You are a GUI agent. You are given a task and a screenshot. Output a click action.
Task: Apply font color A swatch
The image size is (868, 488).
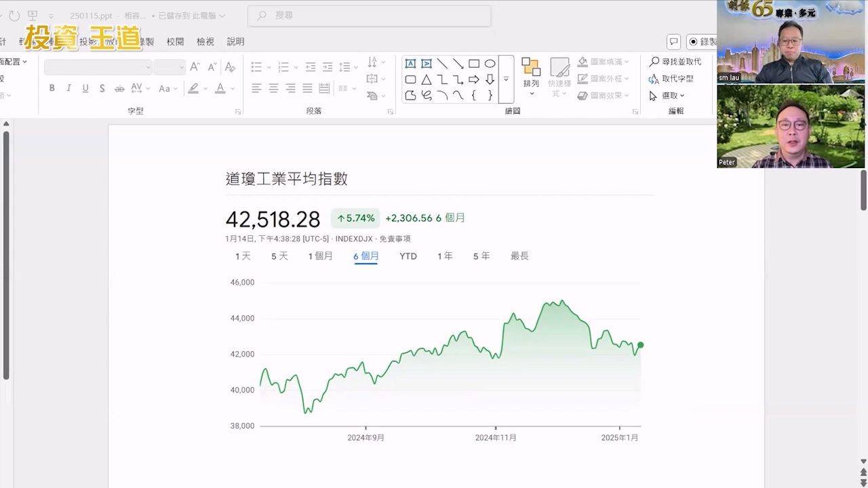click(x=220, y=88)
